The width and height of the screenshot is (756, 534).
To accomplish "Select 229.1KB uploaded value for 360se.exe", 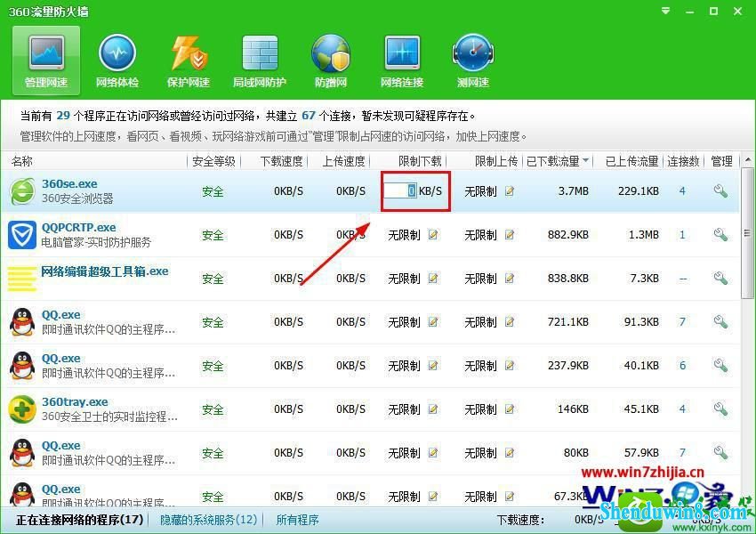I will click(639, 191).
